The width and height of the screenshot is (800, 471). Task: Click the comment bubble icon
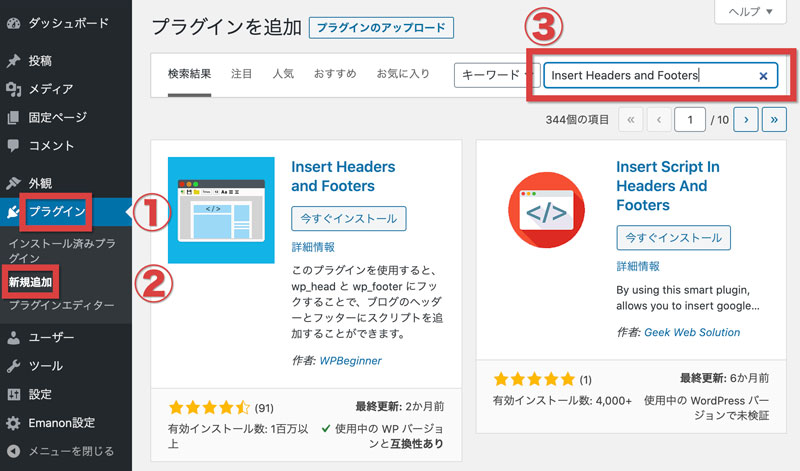coord(14,145)
